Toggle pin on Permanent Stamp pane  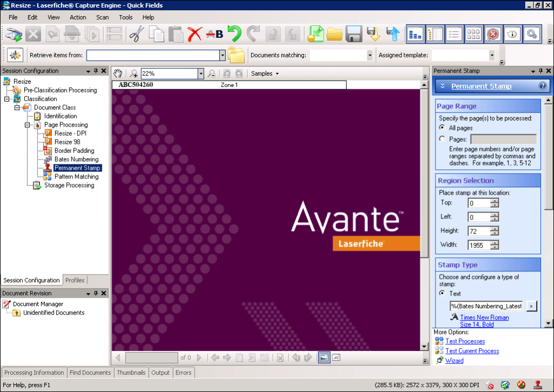point(540,71)
